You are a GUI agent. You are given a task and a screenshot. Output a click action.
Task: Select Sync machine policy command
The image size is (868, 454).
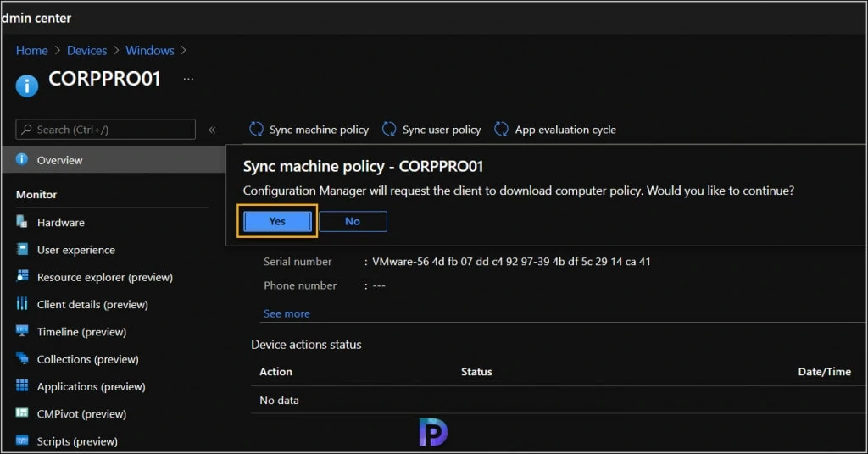309,130
